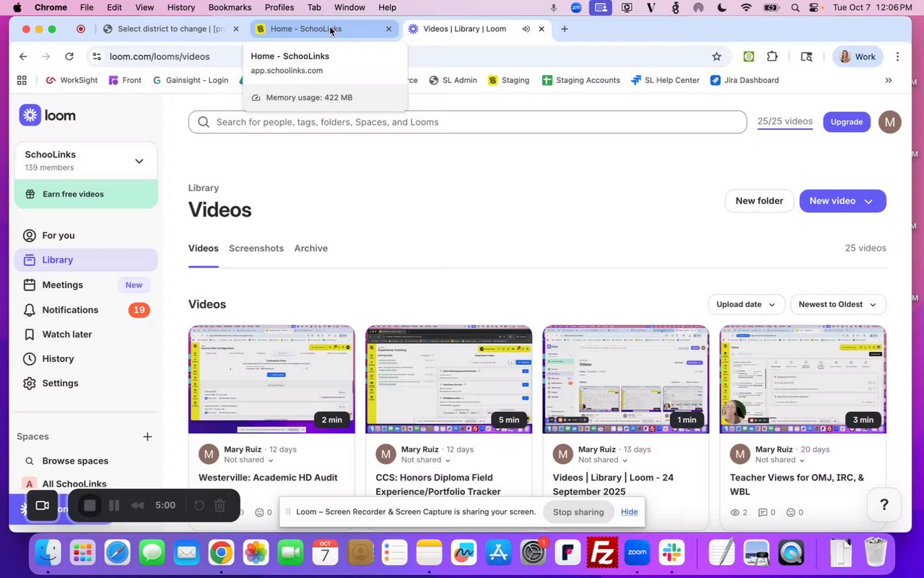Open the help question mark button

(x=884, y=505)
